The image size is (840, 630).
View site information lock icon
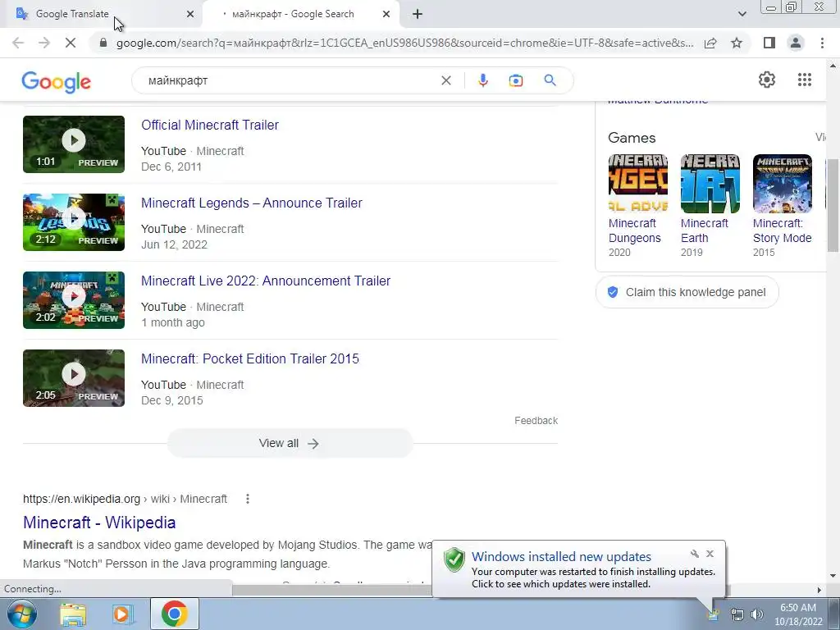coord(103,43)
